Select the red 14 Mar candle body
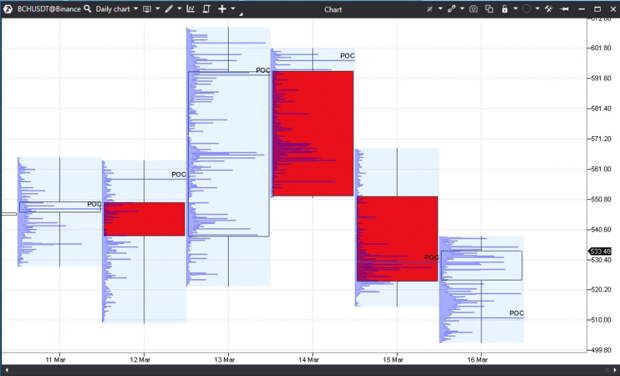This screenshot has height=376, width=620. tap(313, 133)
